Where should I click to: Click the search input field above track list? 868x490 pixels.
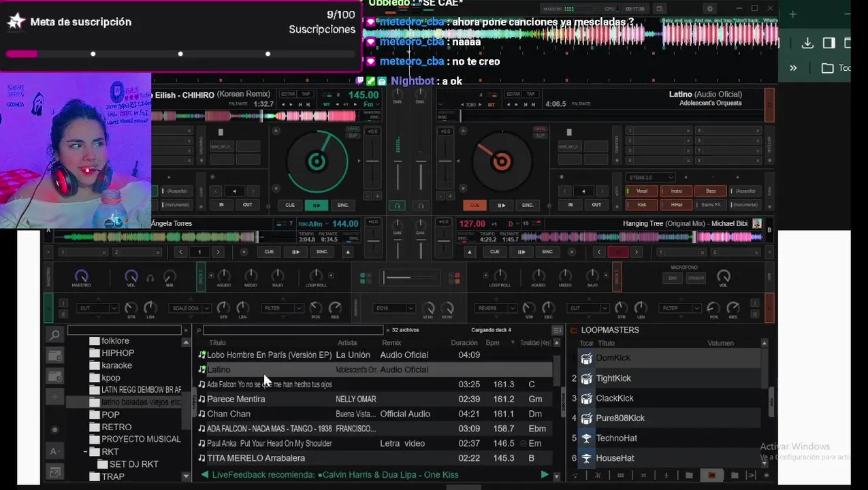[293, 330]
